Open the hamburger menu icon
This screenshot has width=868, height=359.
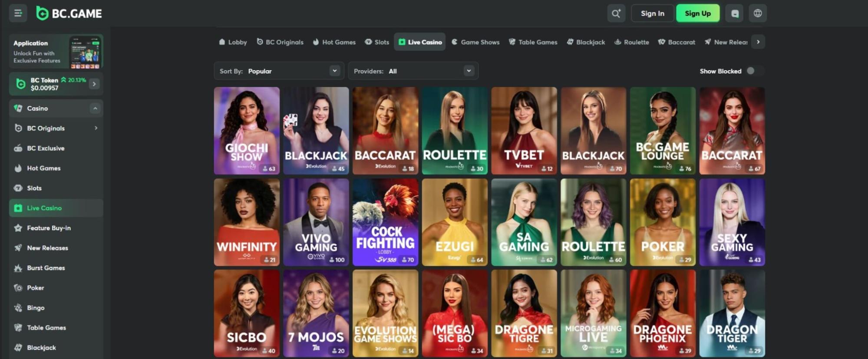(x=18, y=13)
